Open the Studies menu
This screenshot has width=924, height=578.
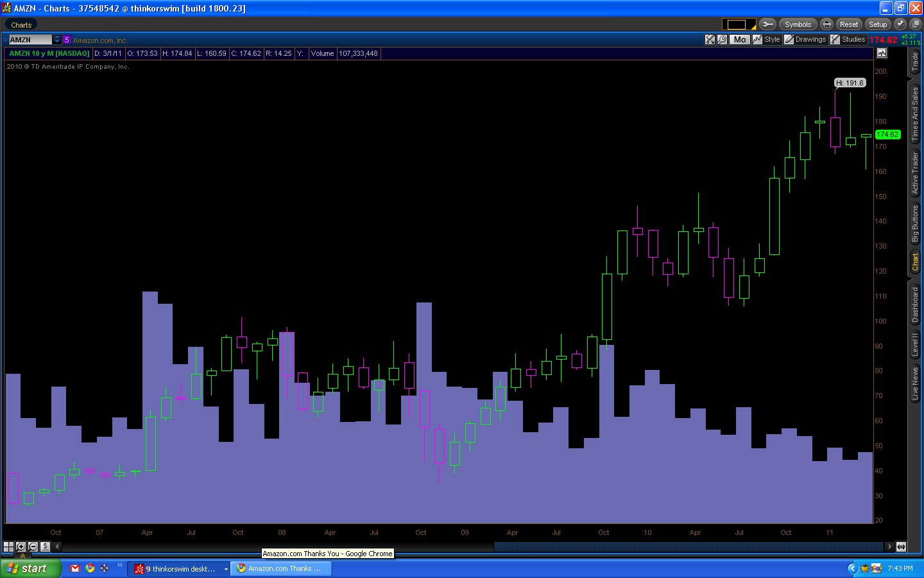848,40
